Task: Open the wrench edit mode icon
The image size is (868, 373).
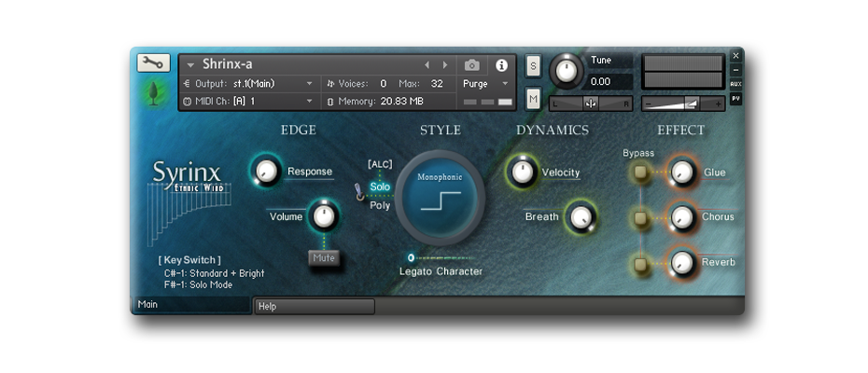Action: [x=153, y=63]
